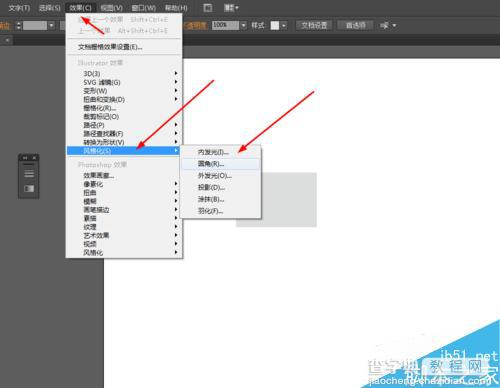
Task: Open the 帮助(H) menu
Action: (x=176, y=8)
